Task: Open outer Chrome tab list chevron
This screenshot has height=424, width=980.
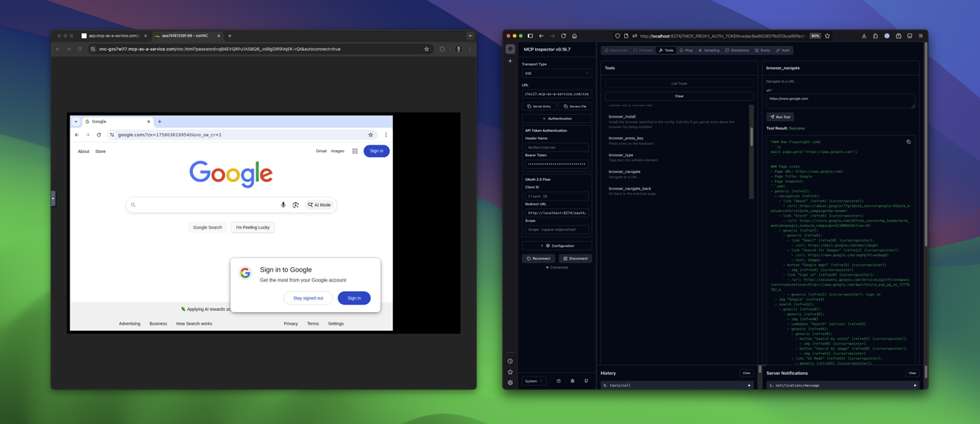Action: click(x=470, y=35)
